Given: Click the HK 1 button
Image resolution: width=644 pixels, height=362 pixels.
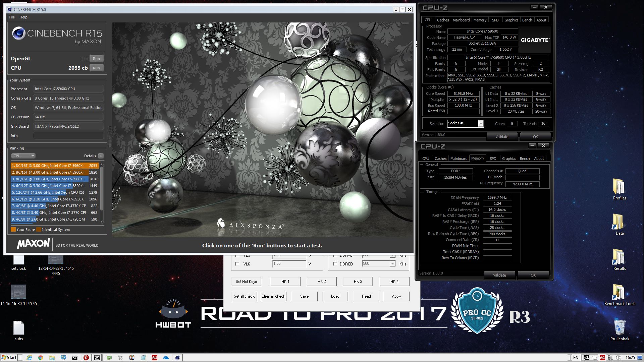Looking at the screenshot, I should click(x=285, y=282).
